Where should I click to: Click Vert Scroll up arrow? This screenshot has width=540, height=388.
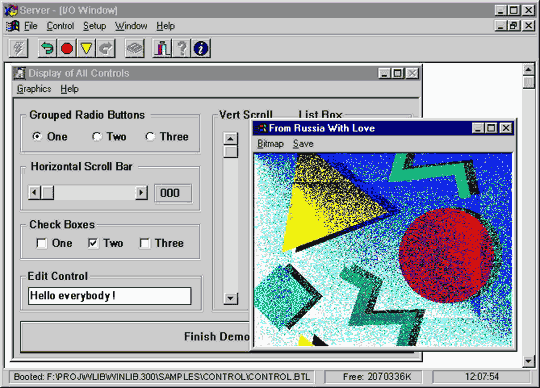point(230,138)
